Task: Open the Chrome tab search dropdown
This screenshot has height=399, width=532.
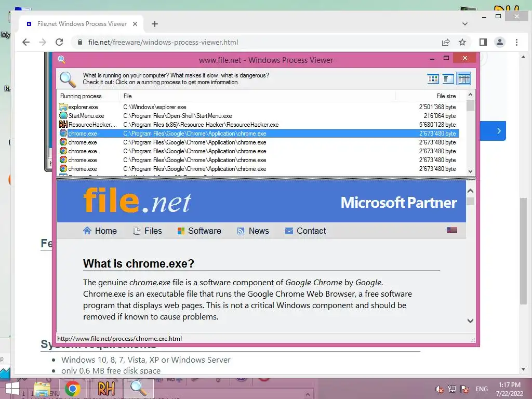Action: 465,24
